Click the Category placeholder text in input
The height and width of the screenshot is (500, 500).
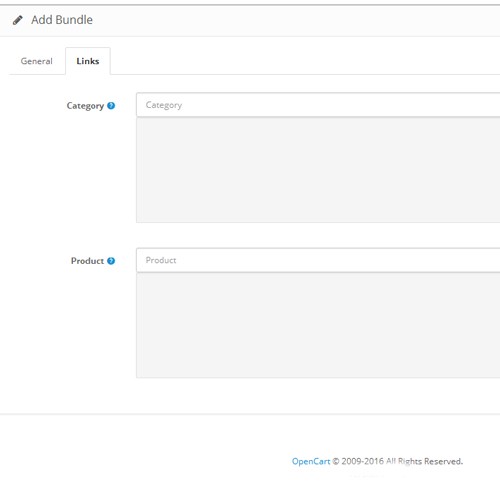(x=164, y=105)
